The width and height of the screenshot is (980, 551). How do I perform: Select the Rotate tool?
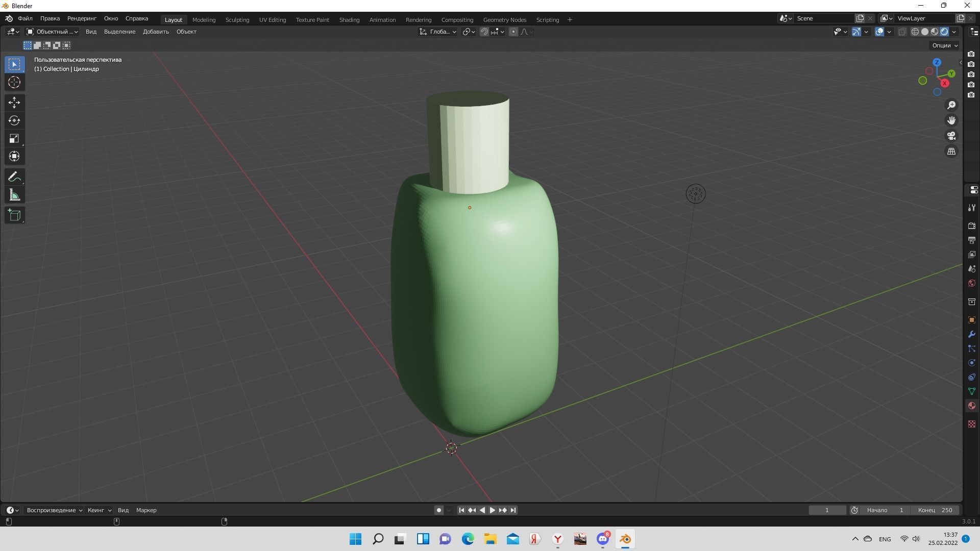[x=14, y=121]
